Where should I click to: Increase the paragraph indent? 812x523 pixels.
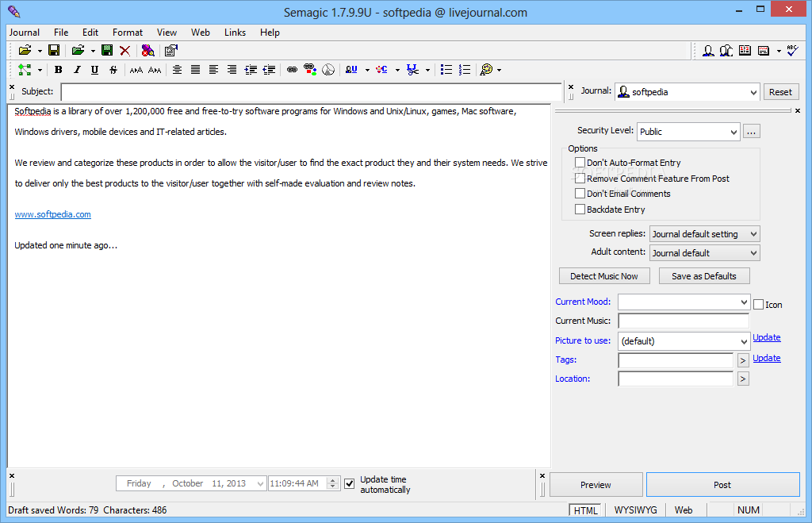tap(251, 70)
